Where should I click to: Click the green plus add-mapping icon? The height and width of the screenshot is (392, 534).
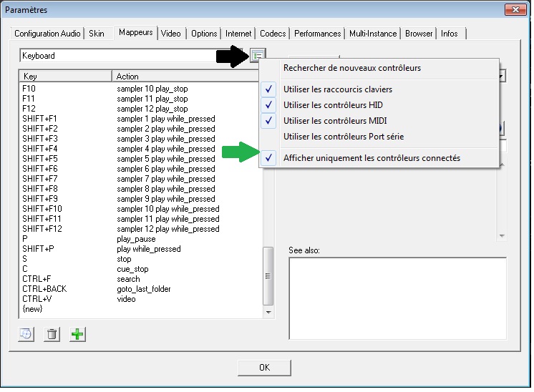click(77, 334)
